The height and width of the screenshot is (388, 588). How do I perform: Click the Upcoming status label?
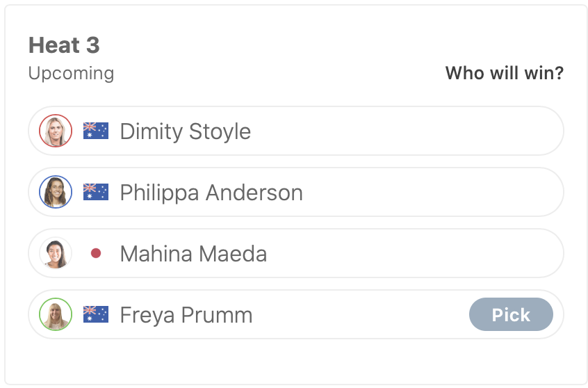pos(71,73)
